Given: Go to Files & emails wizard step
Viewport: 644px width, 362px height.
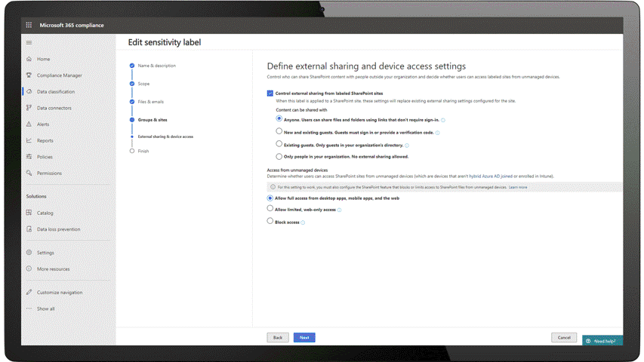Looking at the screenshot, I should 151,102.
